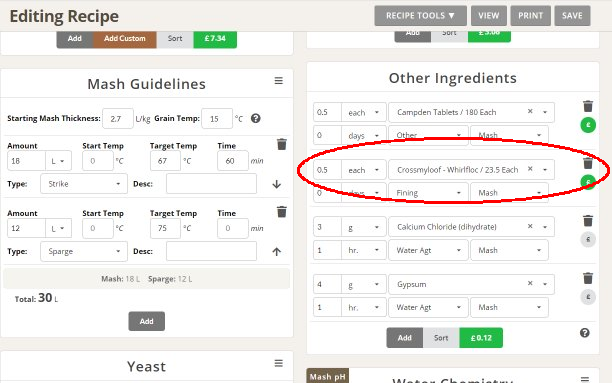
Task: Open Campden Tablets ingredient name dropdown
Action: (x=471, y=112)
